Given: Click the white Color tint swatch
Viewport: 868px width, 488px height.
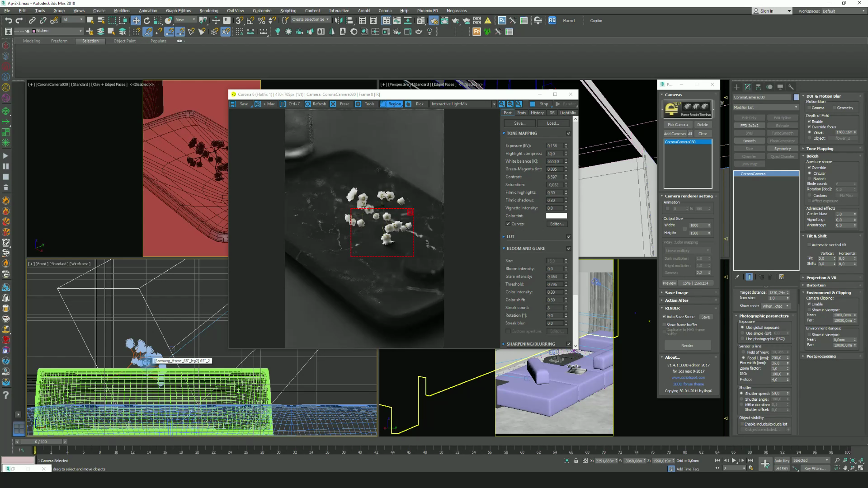Looking at the screenshot, I should coord(557,216).
